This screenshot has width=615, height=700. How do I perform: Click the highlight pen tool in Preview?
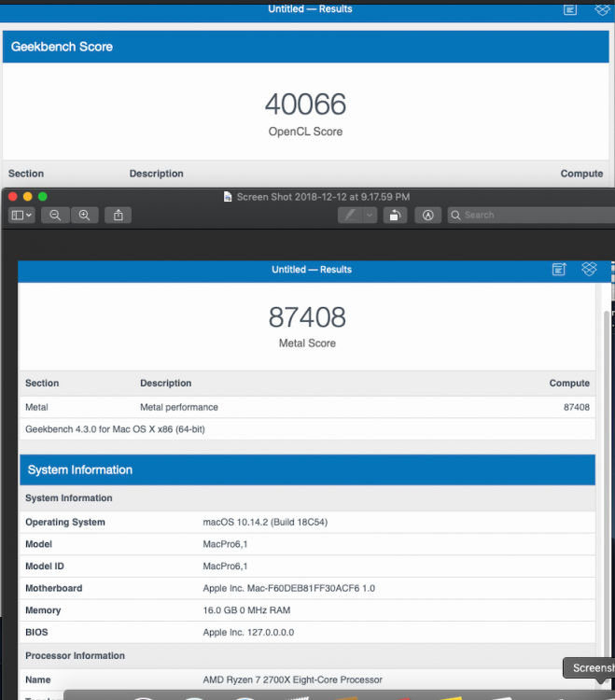coord(350,216)
